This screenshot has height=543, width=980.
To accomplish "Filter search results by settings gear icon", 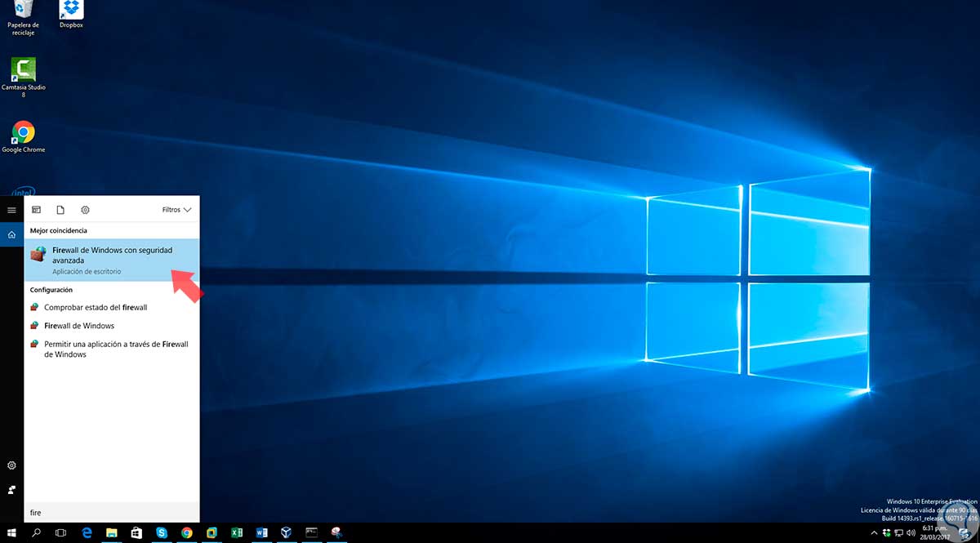I will tap(85, 210).
